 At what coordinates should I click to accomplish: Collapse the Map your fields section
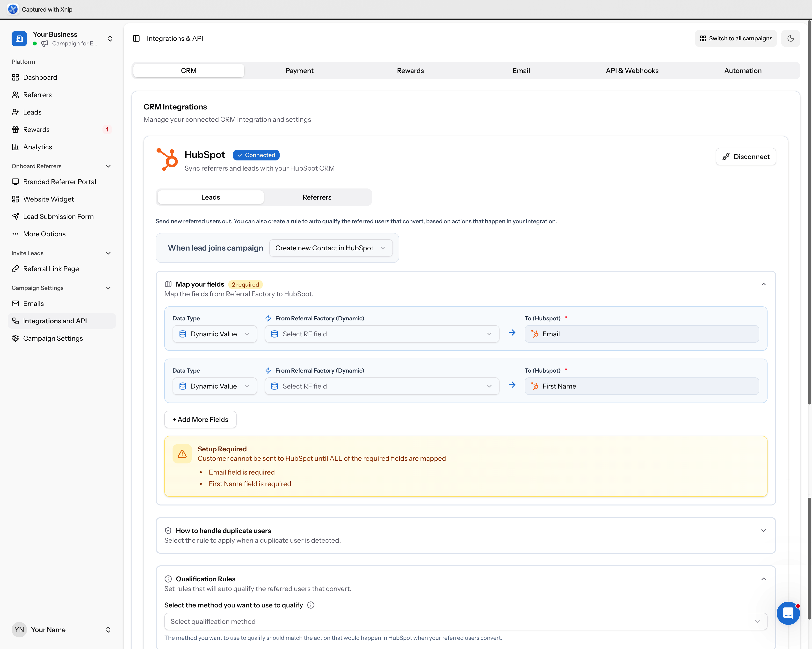(x=763, y=284)
